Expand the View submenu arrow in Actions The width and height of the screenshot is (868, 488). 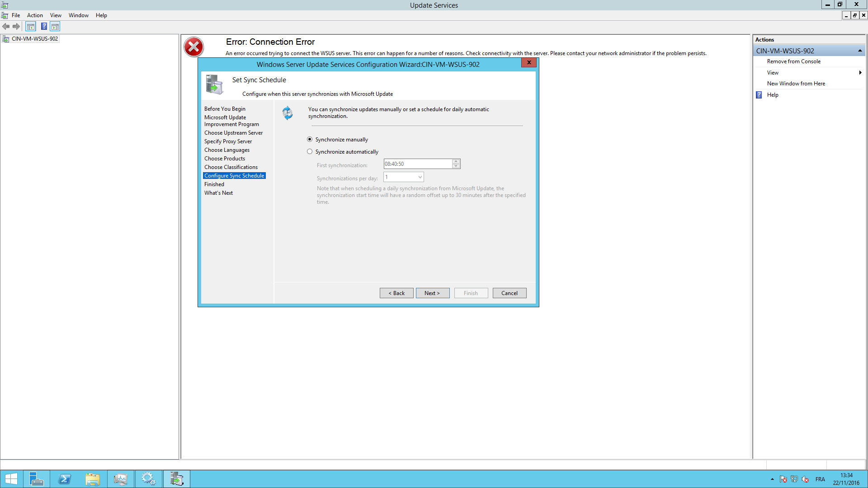tap(860, 73)
